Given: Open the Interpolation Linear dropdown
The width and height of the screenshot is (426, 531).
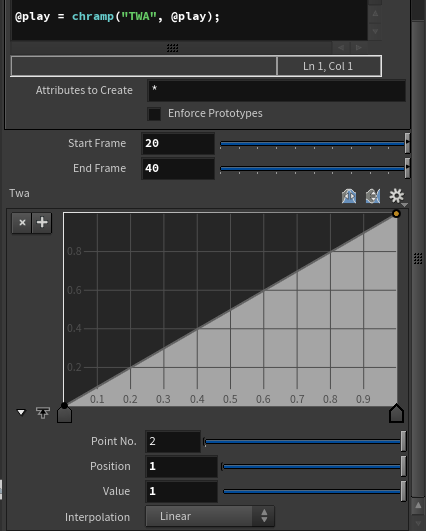Looking at the screenshot, I should pyautogui.click(x=210, y=516).
